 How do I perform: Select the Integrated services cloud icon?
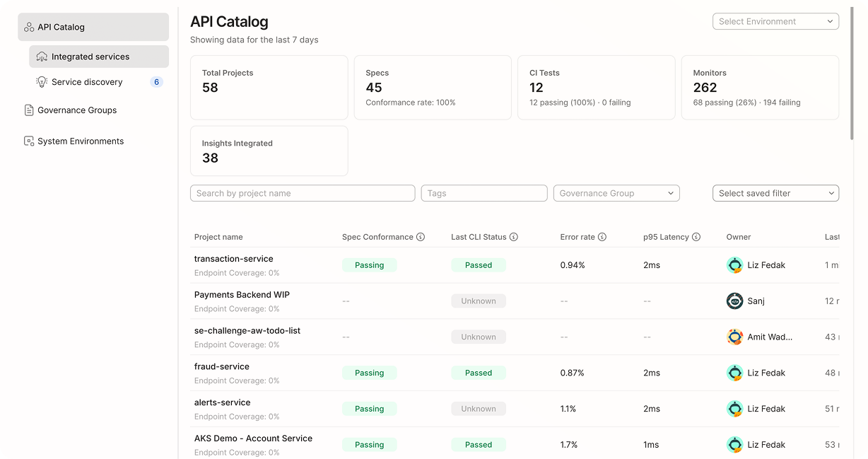click(42, 57)
